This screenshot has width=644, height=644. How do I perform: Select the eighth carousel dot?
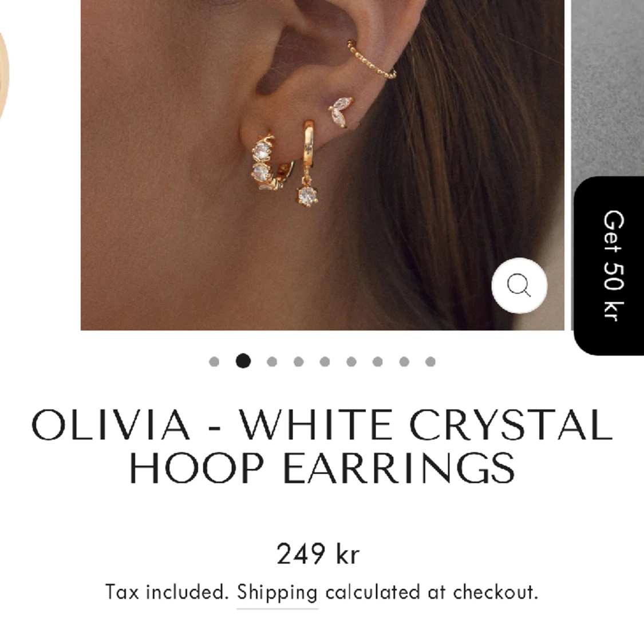[404, 361]
